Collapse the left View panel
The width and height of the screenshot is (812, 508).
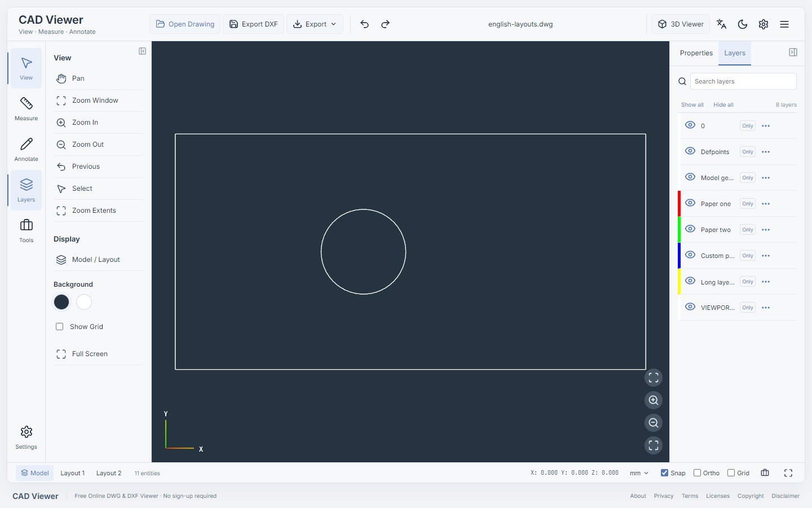(x=142, y=51)
